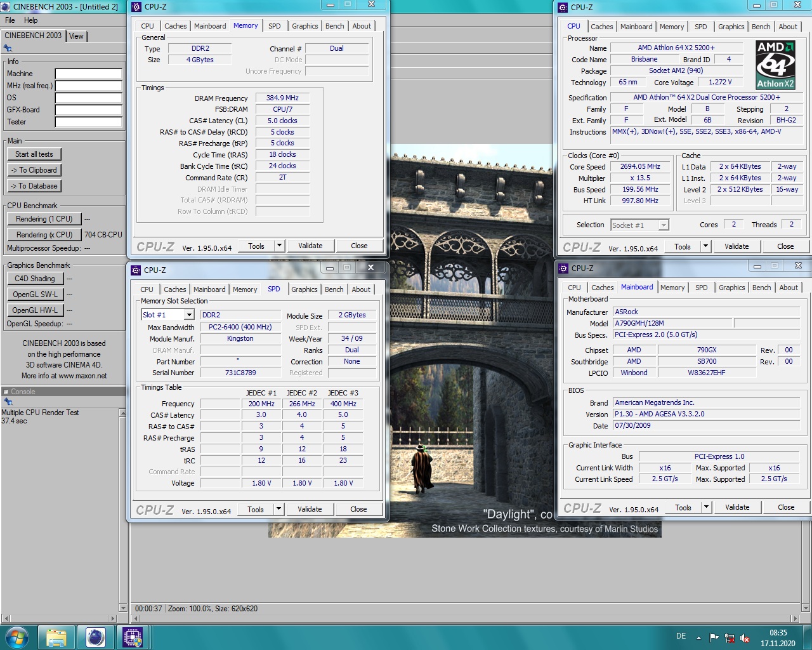
Task: Click the Close button in the SPD window
Action: click(358, 509)
